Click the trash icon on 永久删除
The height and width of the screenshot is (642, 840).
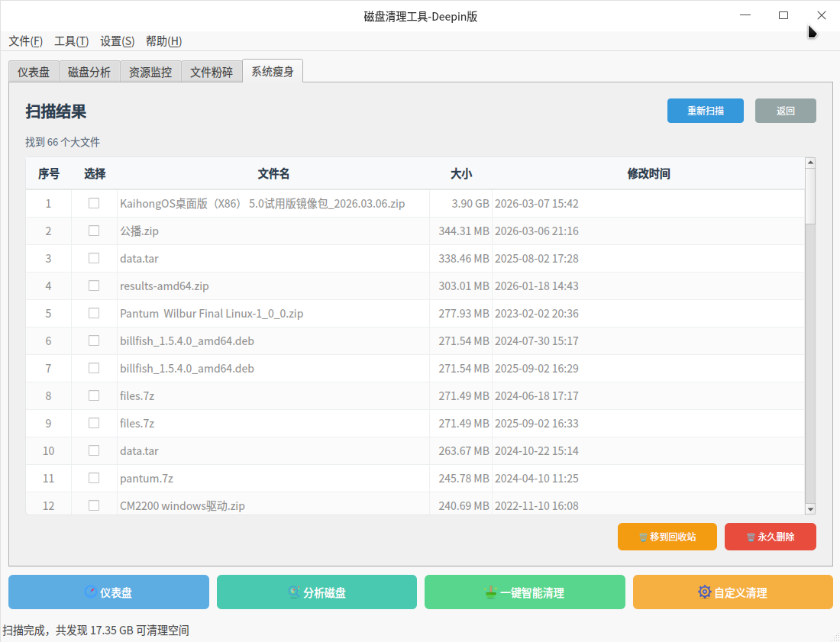(751, 537)
